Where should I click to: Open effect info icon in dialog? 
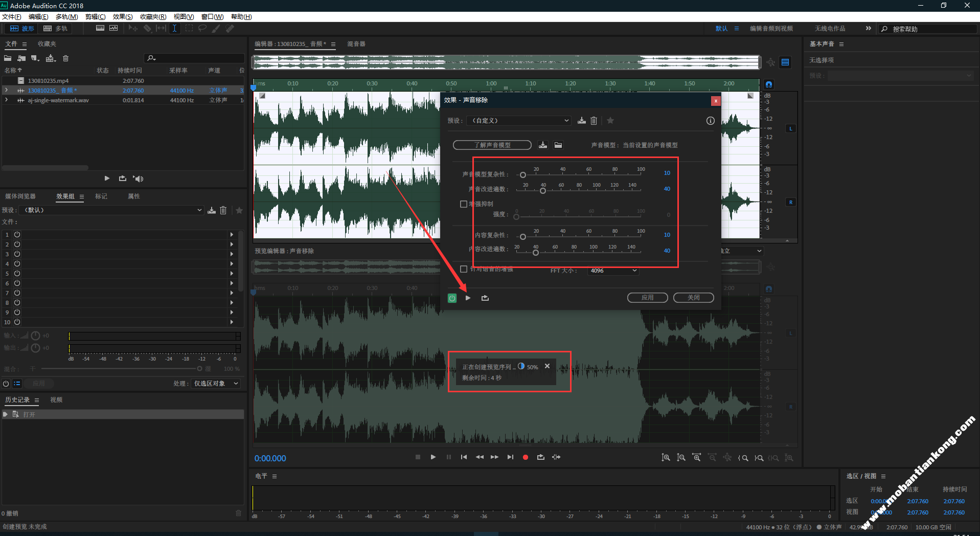(x=710, y=121)
